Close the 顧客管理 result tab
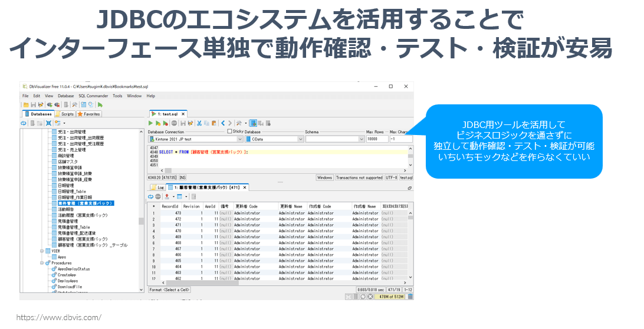The height and width of the screenshot is (329, 644). coord(244,187)
